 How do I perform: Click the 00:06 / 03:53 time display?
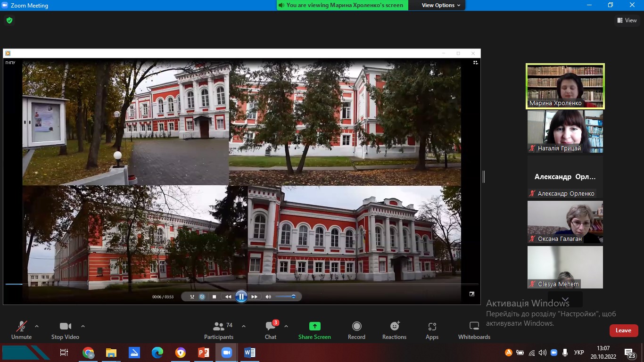[163, 297]
